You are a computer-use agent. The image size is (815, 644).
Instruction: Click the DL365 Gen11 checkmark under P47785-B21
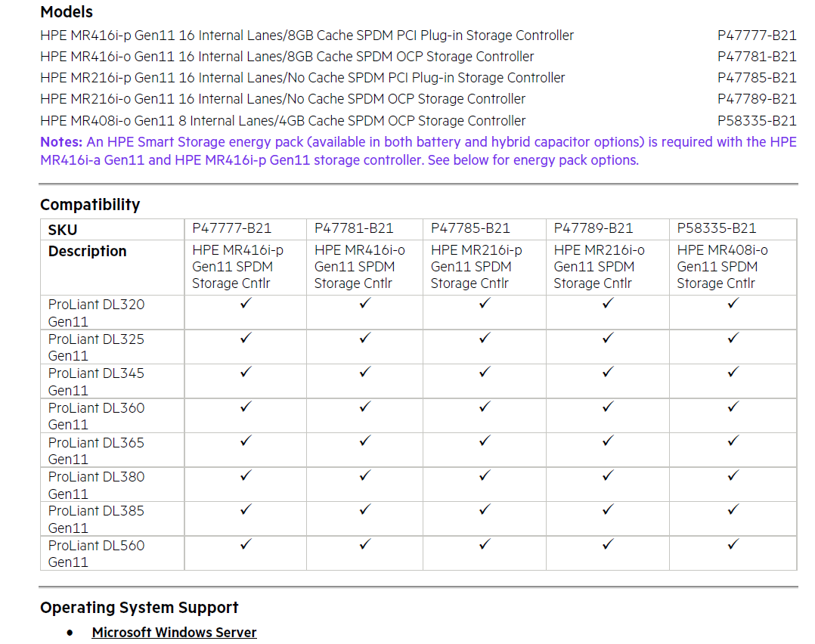[x=485, y=441]
